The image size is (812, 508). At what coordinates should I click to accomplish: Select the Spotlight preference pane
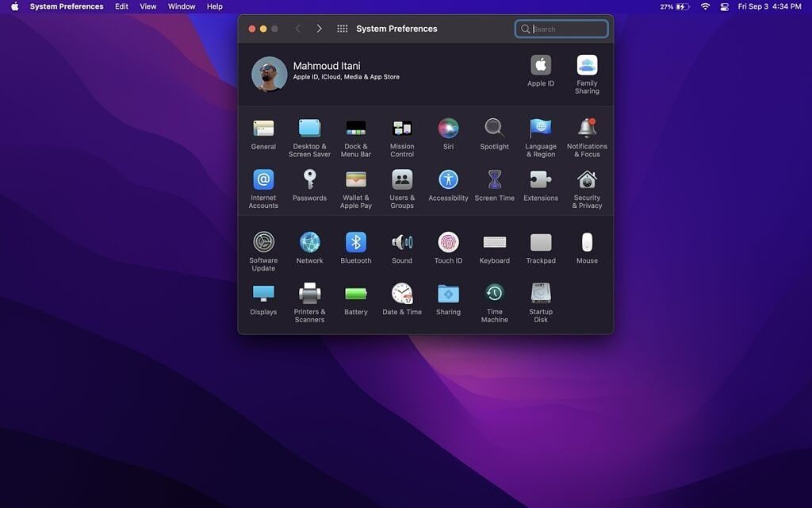coord(494,129)
